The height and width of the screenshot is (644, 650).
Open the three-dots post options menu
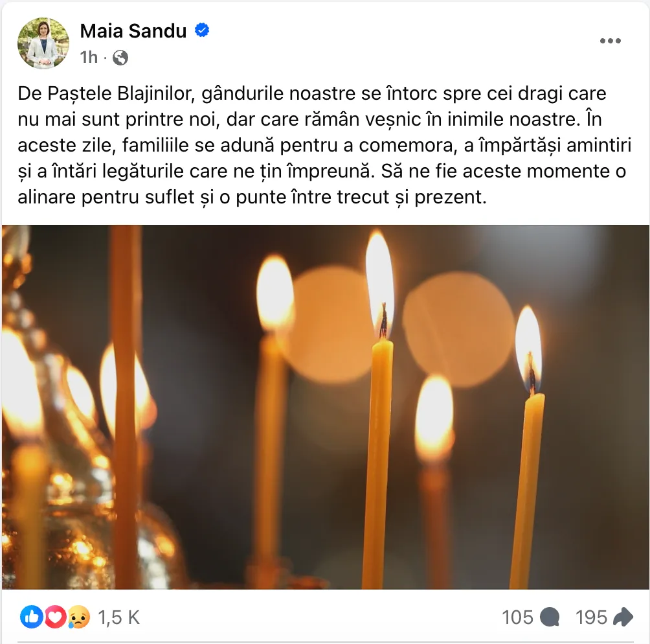[x=611, y=41]
